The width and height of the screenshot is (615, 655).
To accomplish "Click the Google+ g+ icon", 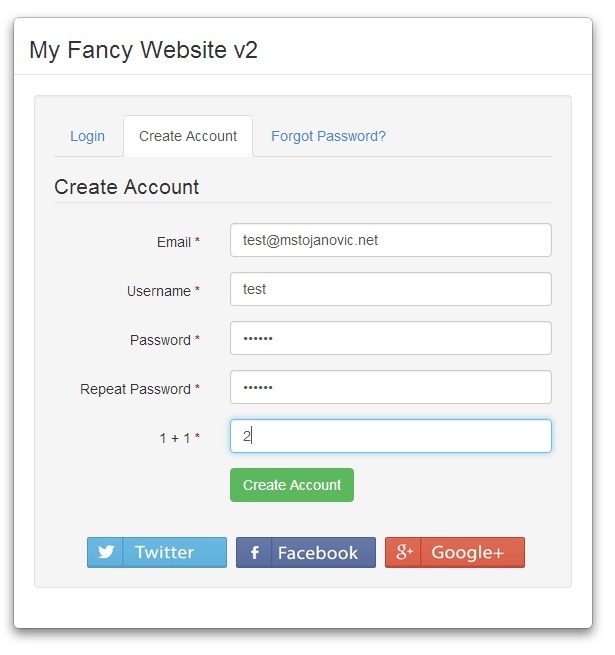I will click(403, 552).
